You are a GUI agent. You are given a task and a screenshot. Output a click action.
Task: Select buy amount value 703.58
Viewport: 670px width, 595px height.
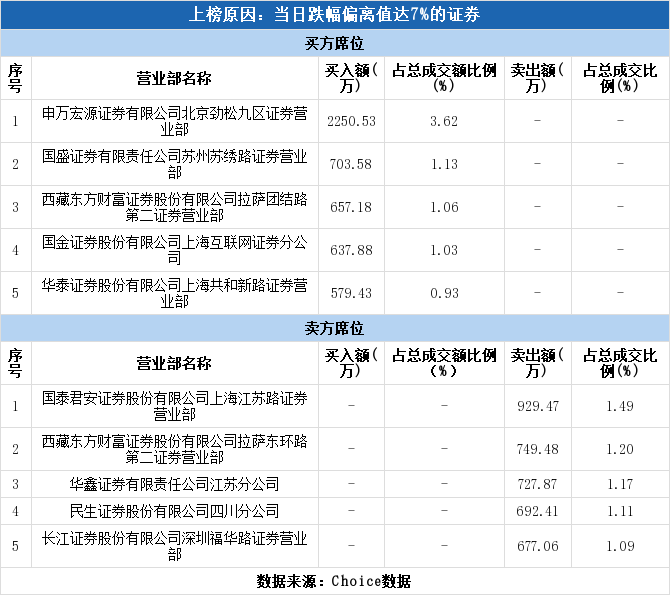click(x=351, y=164)
